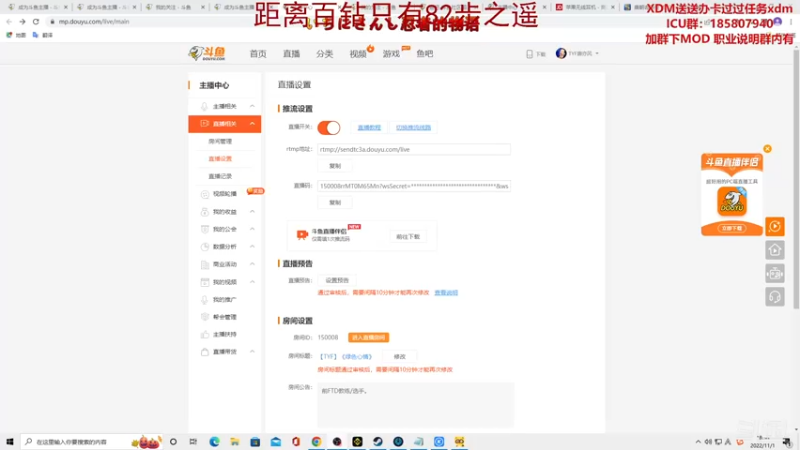Open Microsoft Edge from taskbar
Screen dimensions: 800x450
click(x=214, y=442)
